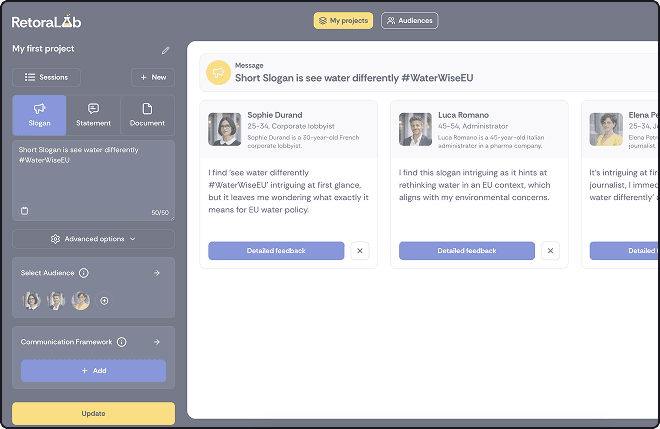660x429 pixels.
Task: Open My projects in top navigation
Action: click(x=343, y=20)
